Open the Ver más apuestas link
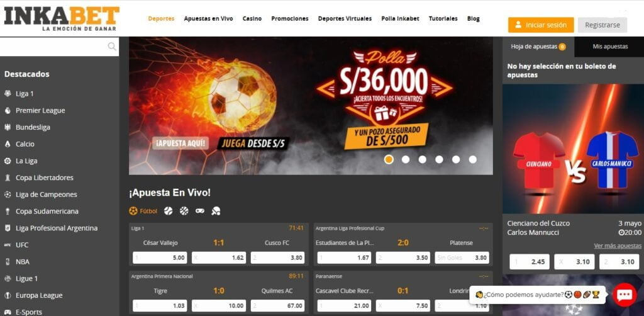 [x=618, y=245]
